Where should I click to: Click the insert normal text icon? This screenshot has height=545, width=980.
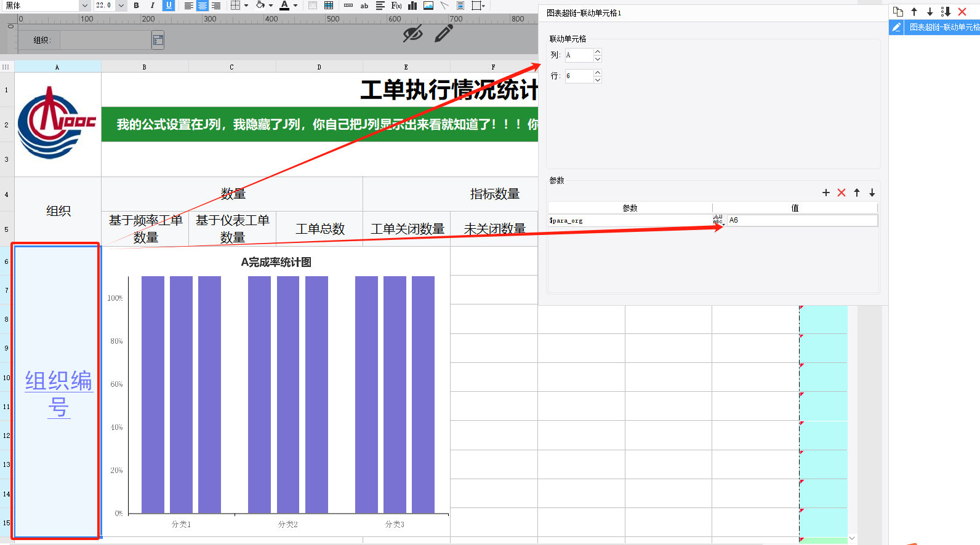click(348, 6)
